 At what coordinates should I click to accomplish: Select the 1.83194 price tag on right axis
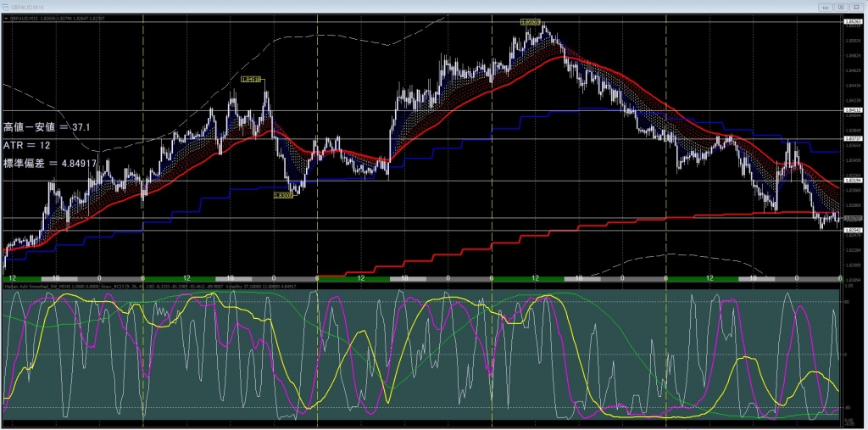[x=853, y=181]
